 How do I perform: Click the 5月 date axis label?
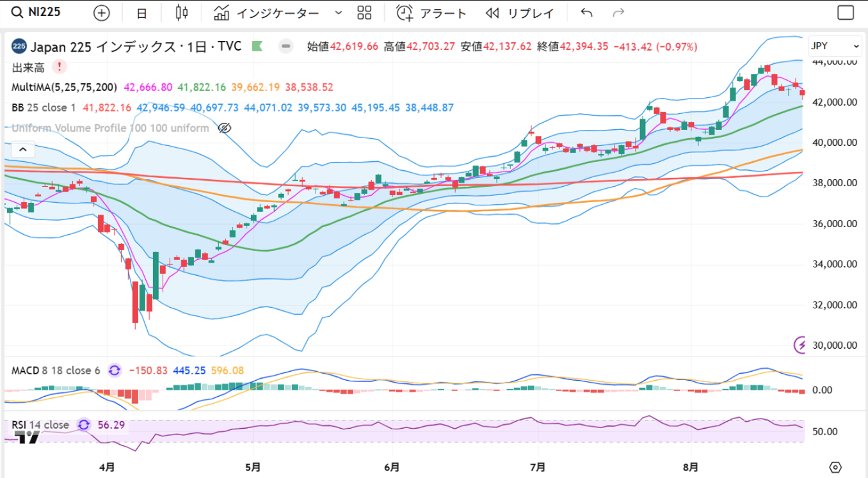253,466
